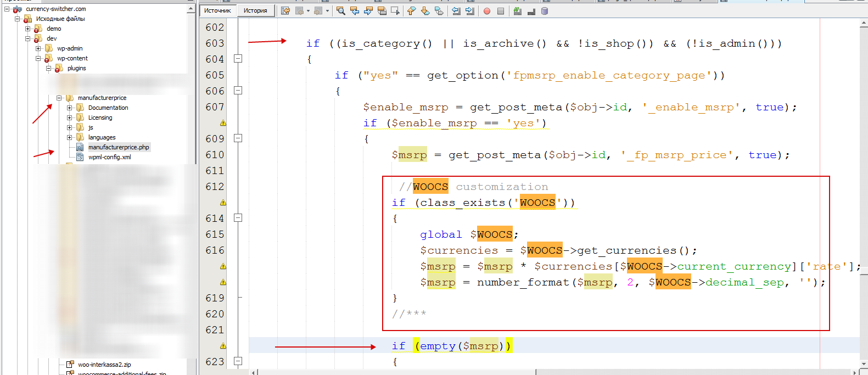Image resolution: width=868 pixels, height=375 pixels.
Task: Jump to the next bookmark
Action: (425, 11)
